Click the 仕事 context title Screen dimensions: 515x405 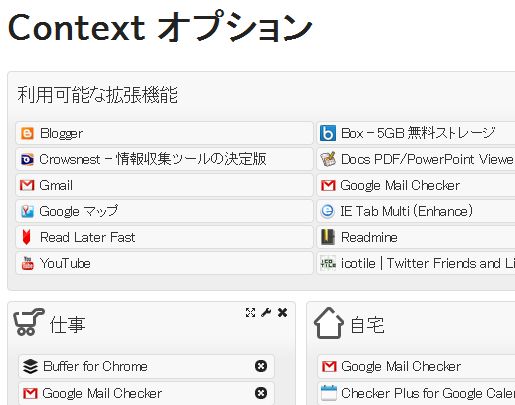point(67,325)
